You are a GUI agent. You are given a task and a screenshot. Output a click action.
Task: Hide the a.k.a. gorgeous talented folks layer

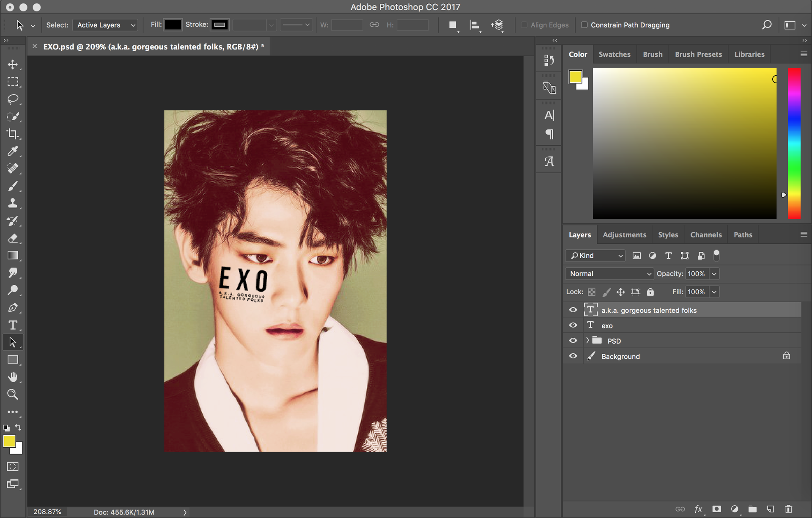[x=573, y=310]
